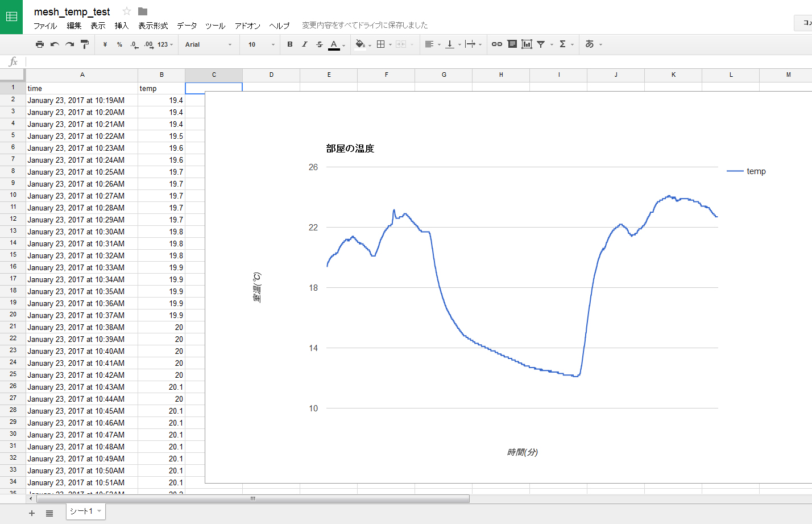Open the 挿入 menu
This screenshot has height=524, width=812.
click(x=122, y=26)
